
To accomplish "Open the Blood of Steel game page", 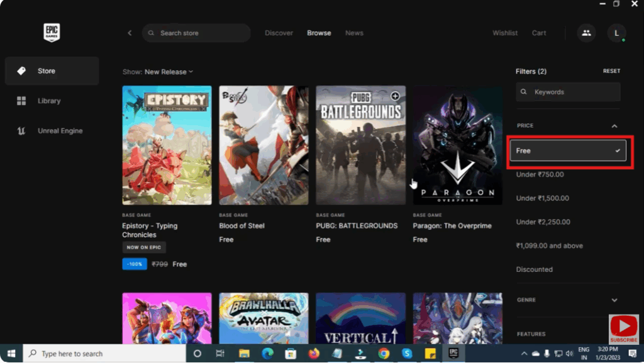I will 263,146.
